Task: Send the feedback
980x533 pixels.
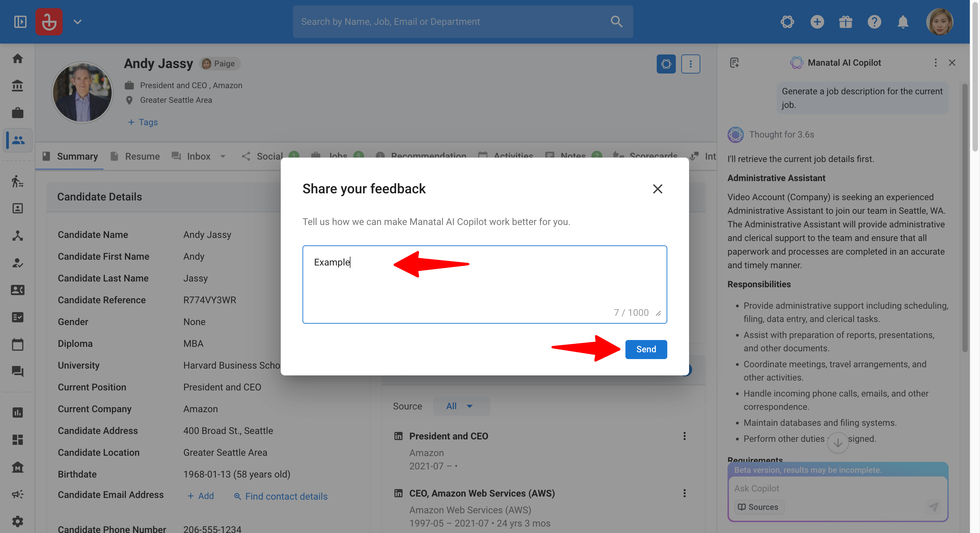Action: coord(646,349)
